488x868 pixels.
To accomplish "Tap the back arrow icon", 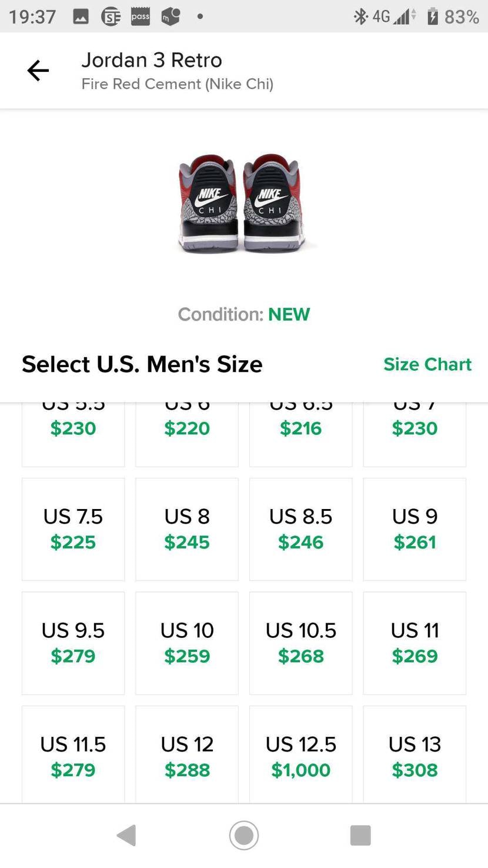I will 38,71.
